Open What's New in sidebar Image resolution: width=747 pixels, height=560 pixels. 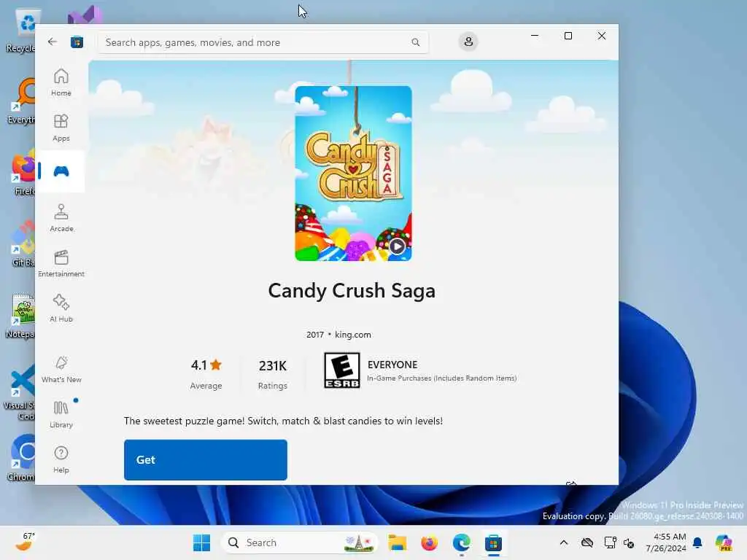pyautogui.click(x=61, y=369)
